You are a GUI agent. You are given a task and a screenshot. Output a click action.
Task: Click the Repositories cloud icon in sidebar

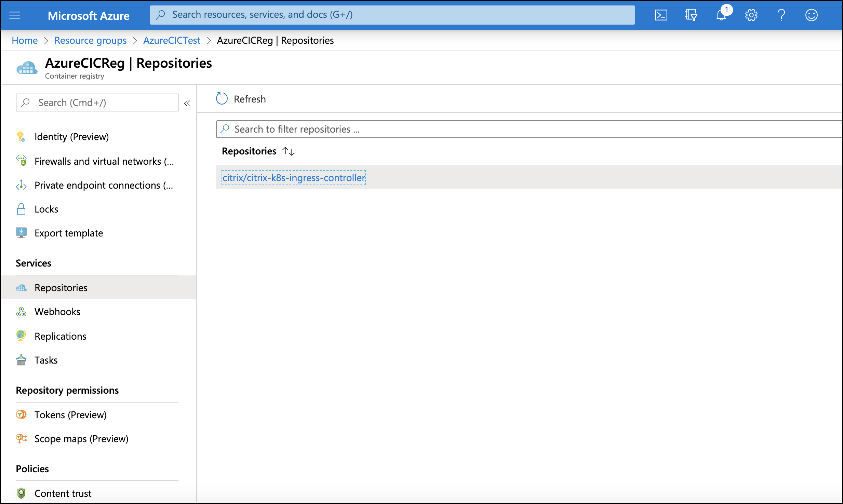tap(21, 288)
